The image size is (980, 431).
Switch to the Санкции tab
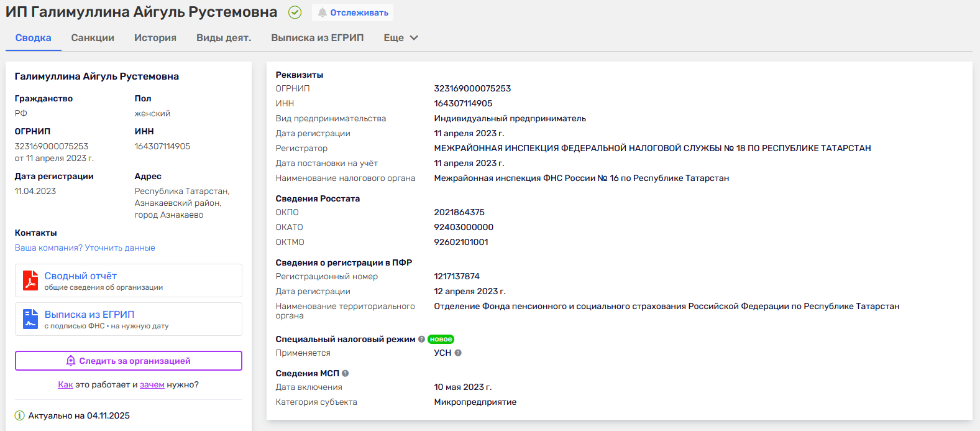coord(93,38)
